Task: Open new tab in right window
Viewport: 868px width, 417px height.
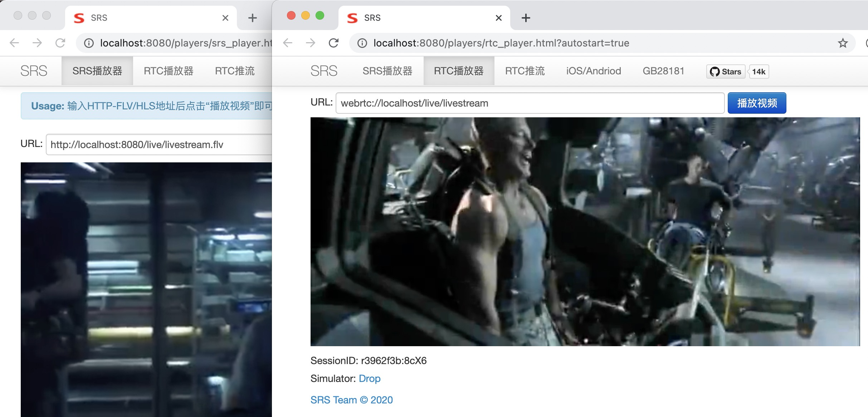Action: coord(526,18)
